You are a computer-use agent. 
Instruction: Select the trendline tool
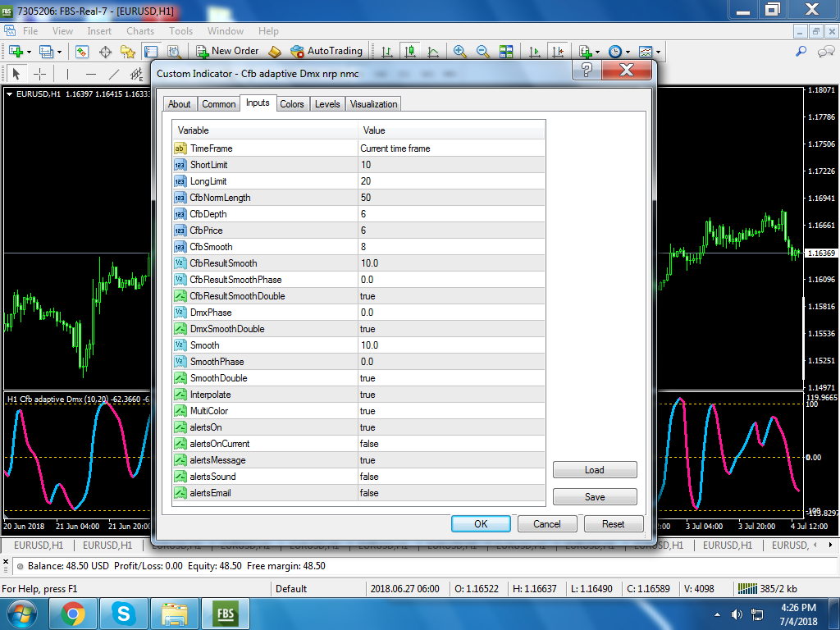click(x=114, y=74)
